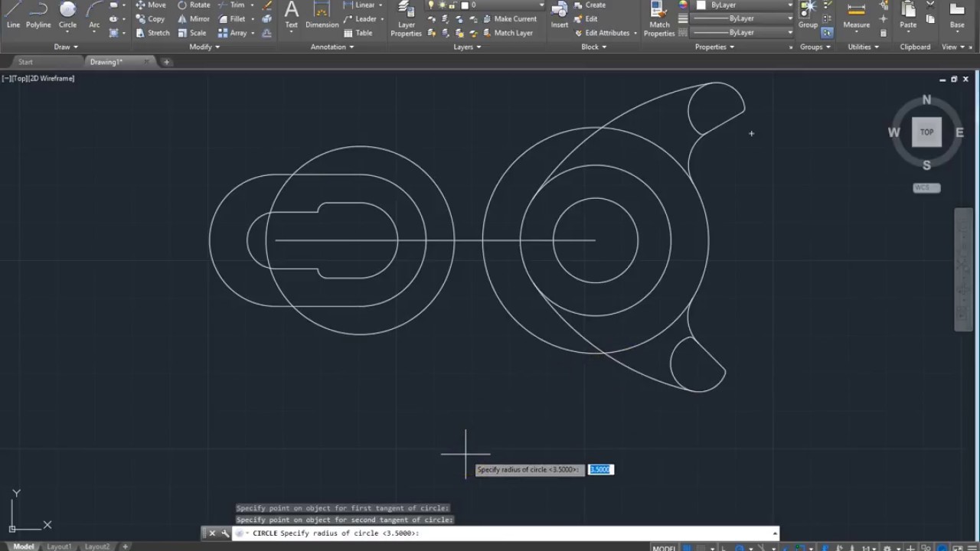Expand the Block panel dropdown
Screen dimensions: 980x551
click(x=594, y=47)
